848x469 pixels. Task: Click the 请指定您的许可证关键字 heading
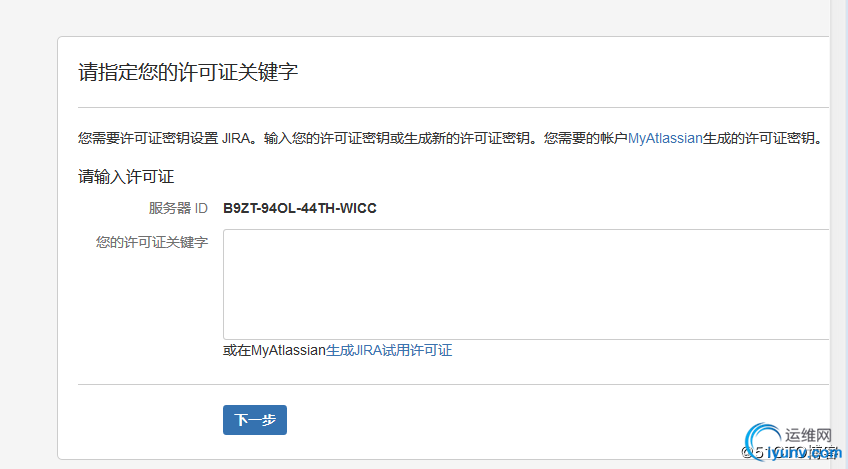coord(188,72)
